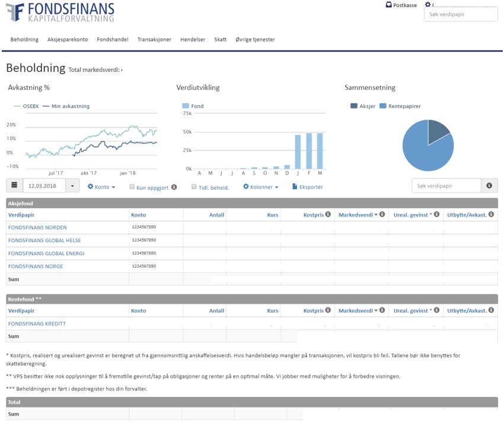Click the settings gear icon beside Postkasse
The height and width of the screenshot is (426, 504).
[428, 5]
